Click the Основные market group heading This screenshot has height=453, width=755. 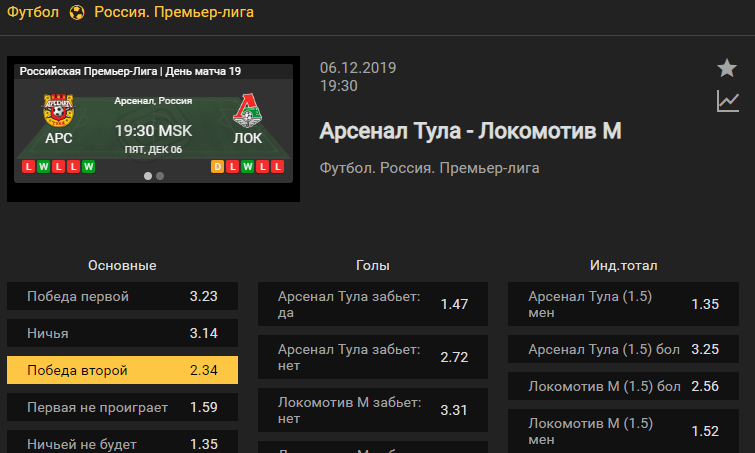pyautogui.click(x=122, y=266)
